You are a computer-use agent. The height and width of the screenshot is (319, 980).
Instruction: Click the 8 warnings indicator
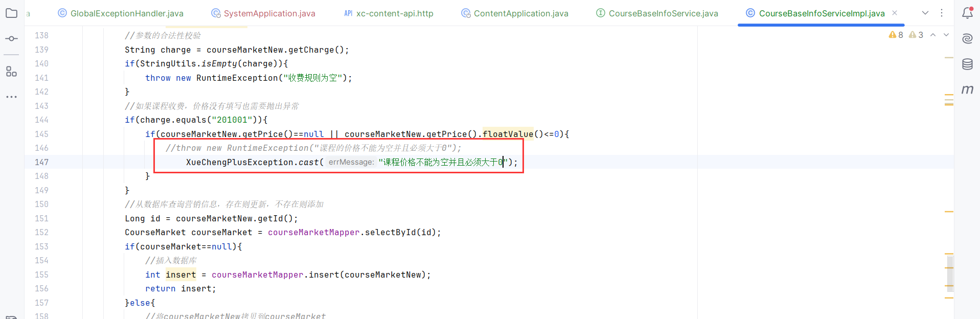[x=896, y=35]
